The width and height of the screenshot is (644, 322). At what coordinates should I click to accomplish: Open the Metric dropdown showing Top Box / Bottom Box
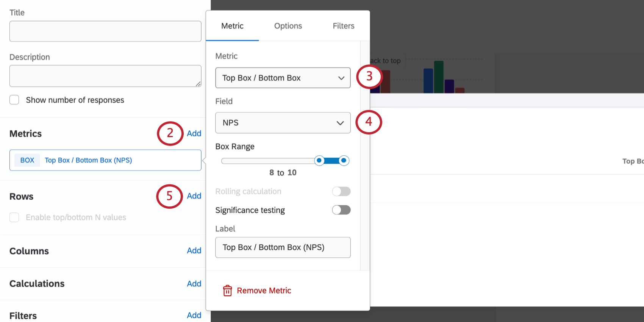pos(283,78)
